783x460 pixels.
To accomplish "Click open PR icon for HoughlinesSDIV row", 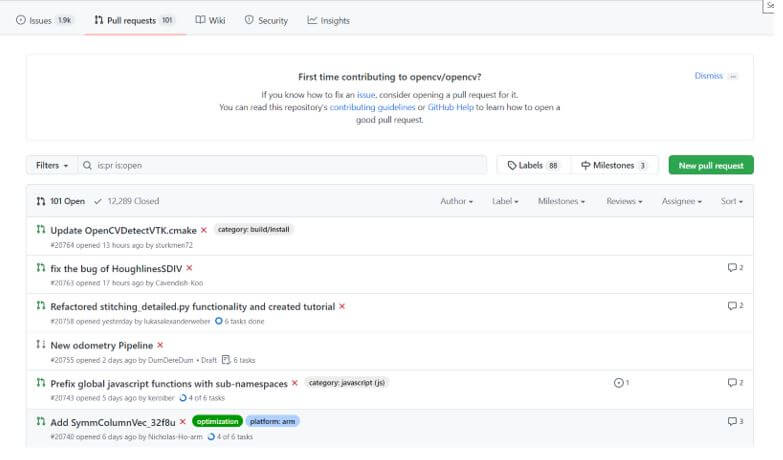I will tap(41, 268).
